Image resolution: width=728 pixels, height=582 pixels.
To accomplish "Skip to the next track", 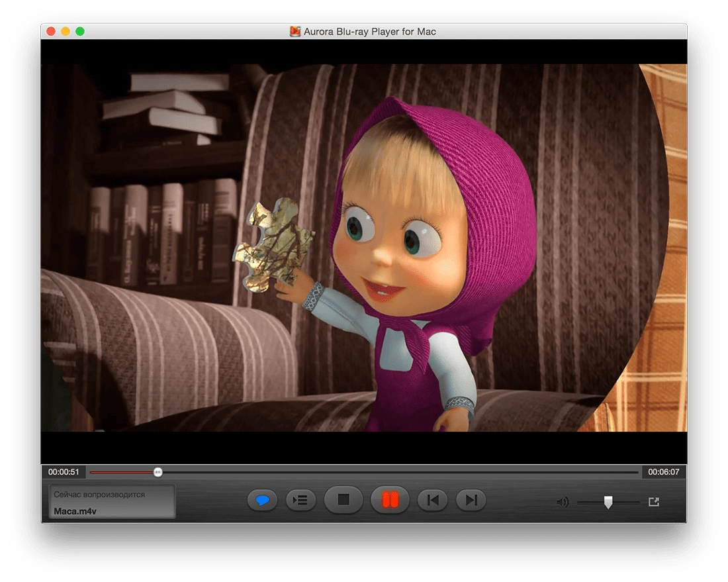I will (471, 501).
